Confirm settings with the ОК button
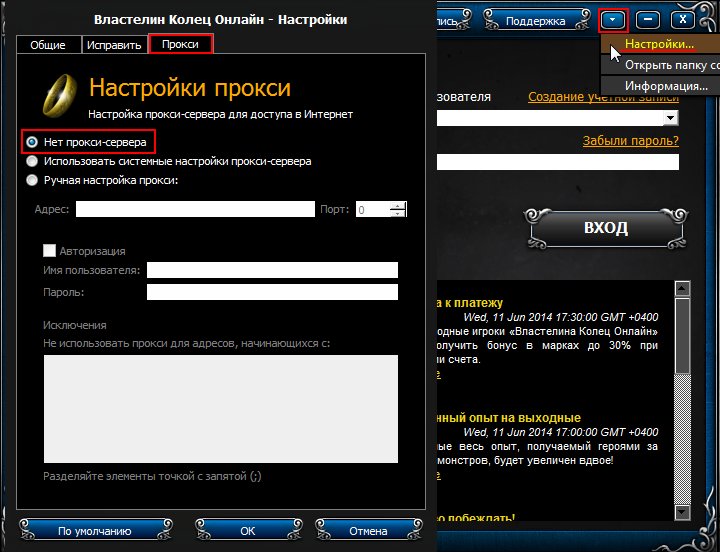720x552 pixels. point(248,530)
